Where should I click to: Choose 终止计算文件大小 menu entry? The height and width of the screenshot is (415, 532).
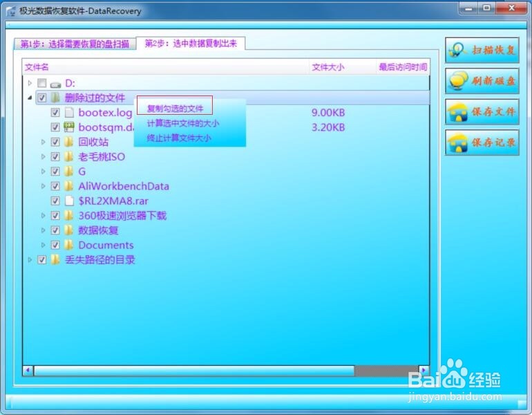[x=179, y=138]
